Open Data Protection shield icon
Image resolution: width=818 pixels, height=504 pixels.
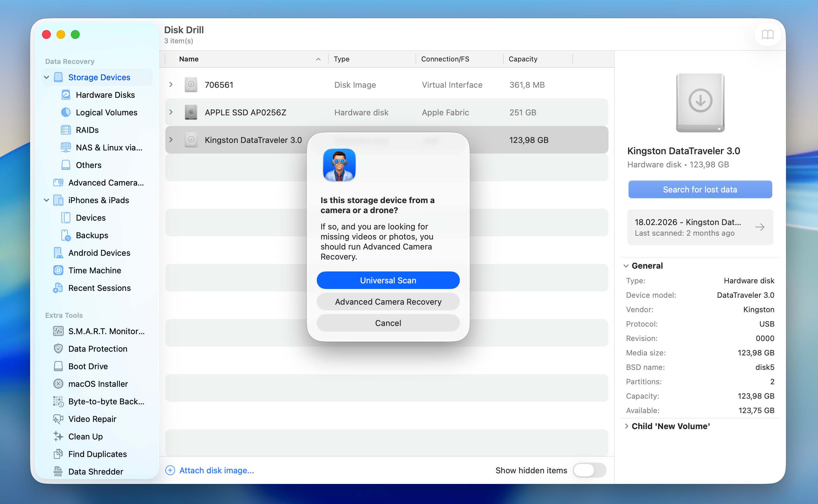pos(58,349)
